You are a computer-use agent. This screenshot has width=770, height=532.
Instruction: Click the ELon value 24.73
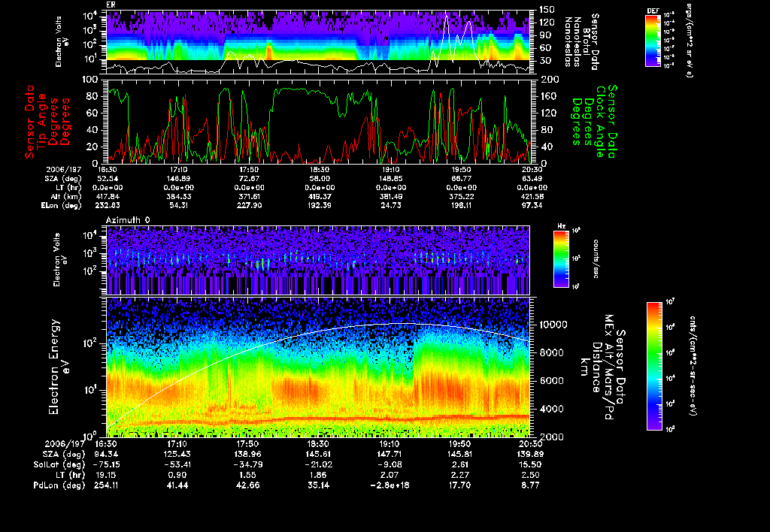pyautogui.click(x=391, y=205)
